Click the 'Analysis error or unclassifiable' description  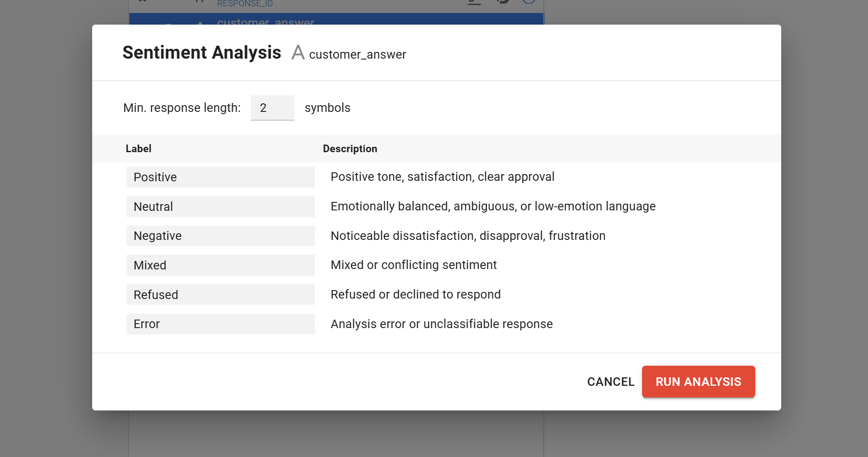tap(441, 324)
